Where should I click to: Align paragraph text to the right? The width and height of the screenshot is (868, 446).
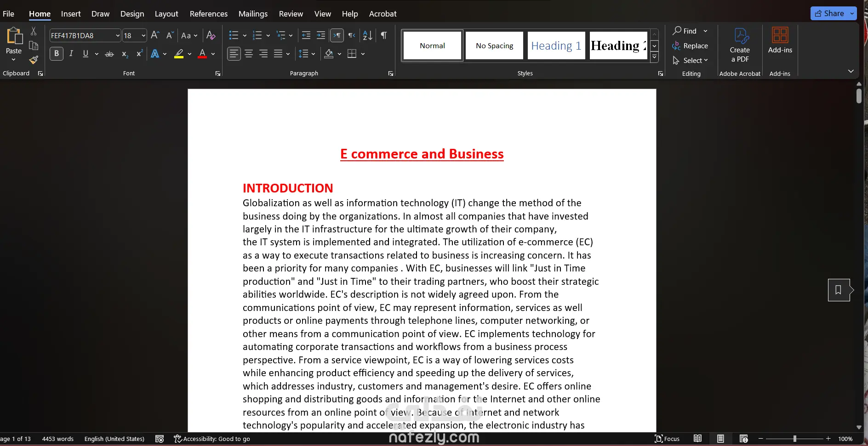click(x=263, y=54)
